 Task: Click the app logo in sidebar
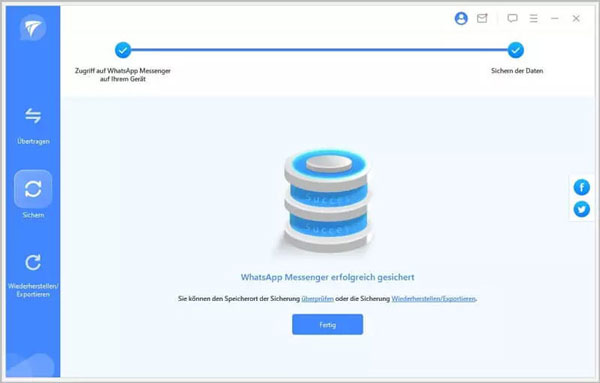(x=33, y=28)
